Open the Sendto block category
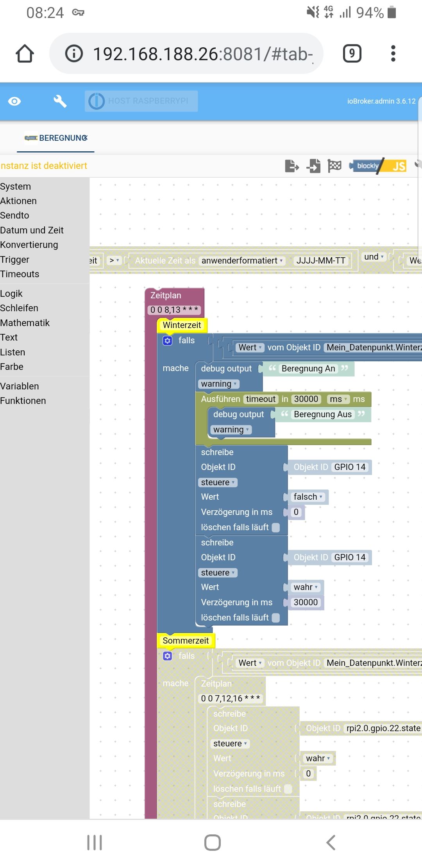The height and width of the screenshot is (868, 422). click(15, 215)
